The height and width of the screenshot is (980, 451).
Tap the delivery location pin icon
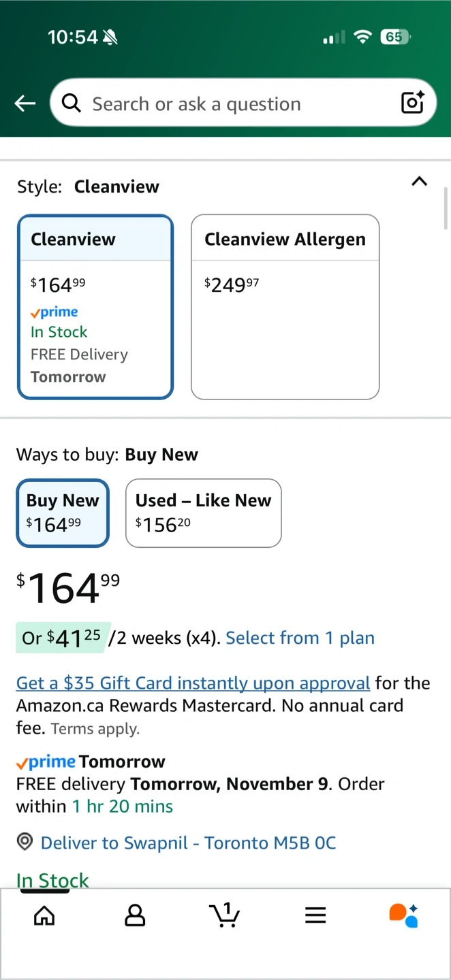[x=25, y=842]
